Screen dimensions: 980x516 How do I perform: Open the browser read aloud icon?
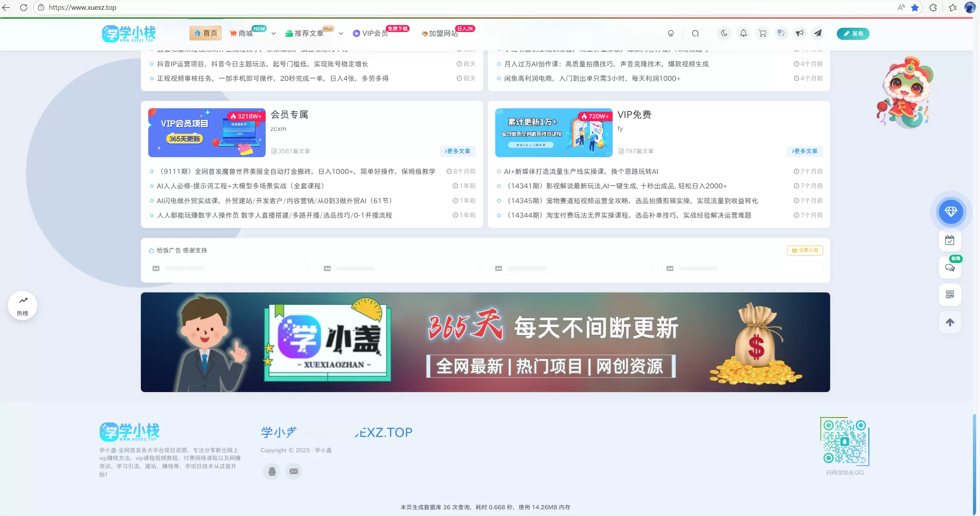(901, 7)
